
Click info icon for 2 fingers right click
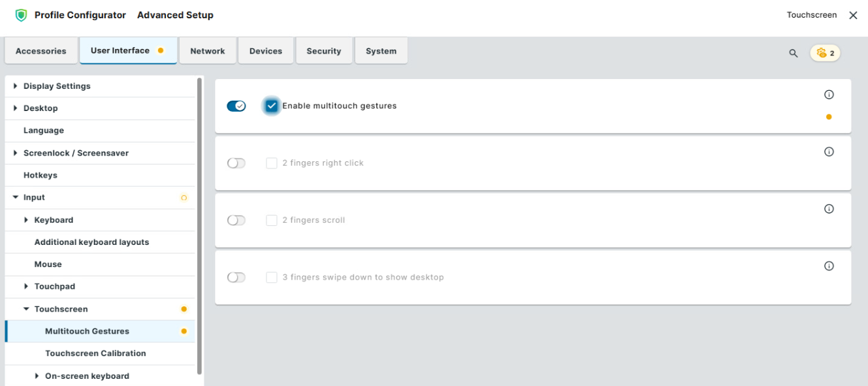829,152
